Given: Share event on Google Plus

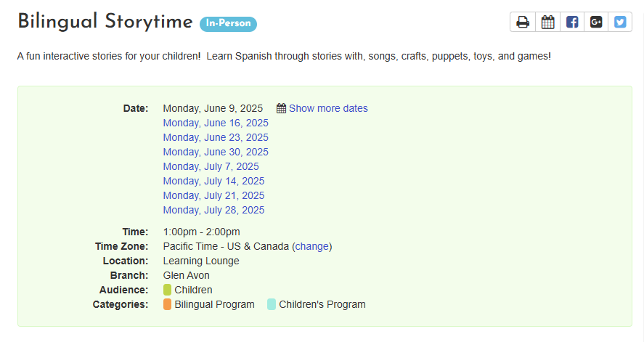Looking at the screenshot, I should click(x=596, y=22).
